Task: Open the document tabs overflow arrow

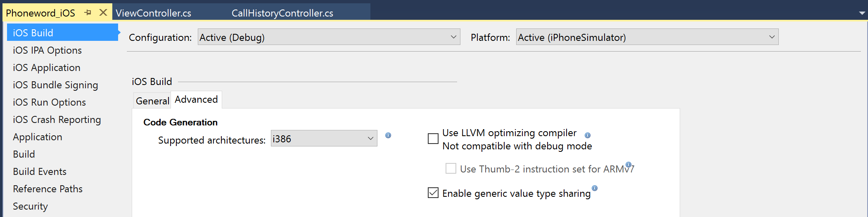Action: coord(862,13)
